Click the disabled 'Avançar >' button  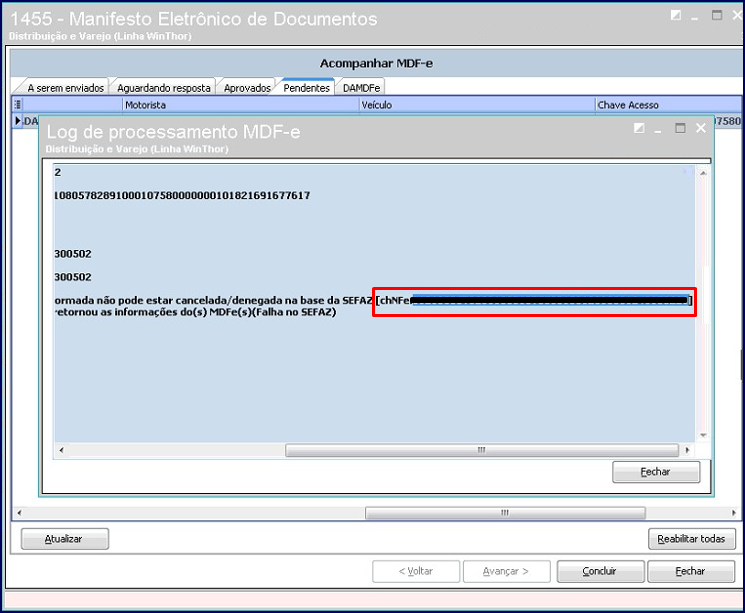[x=506, y=571]
